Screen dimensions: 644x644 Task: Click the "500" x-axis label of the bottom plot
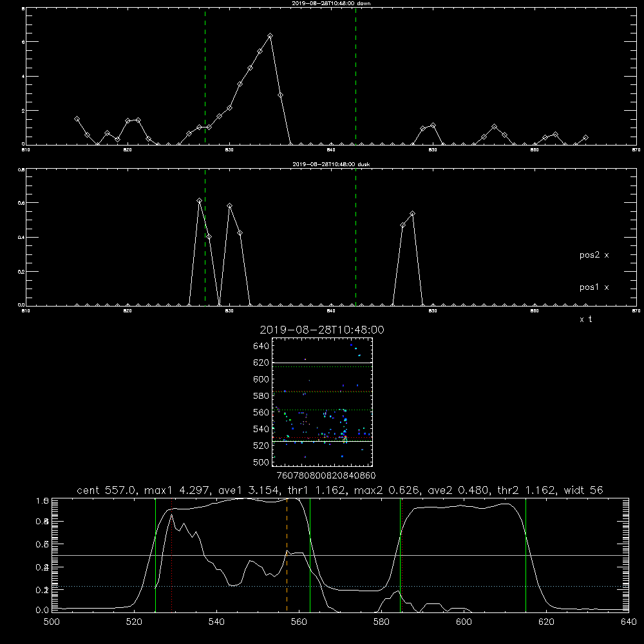pos(52,622)
